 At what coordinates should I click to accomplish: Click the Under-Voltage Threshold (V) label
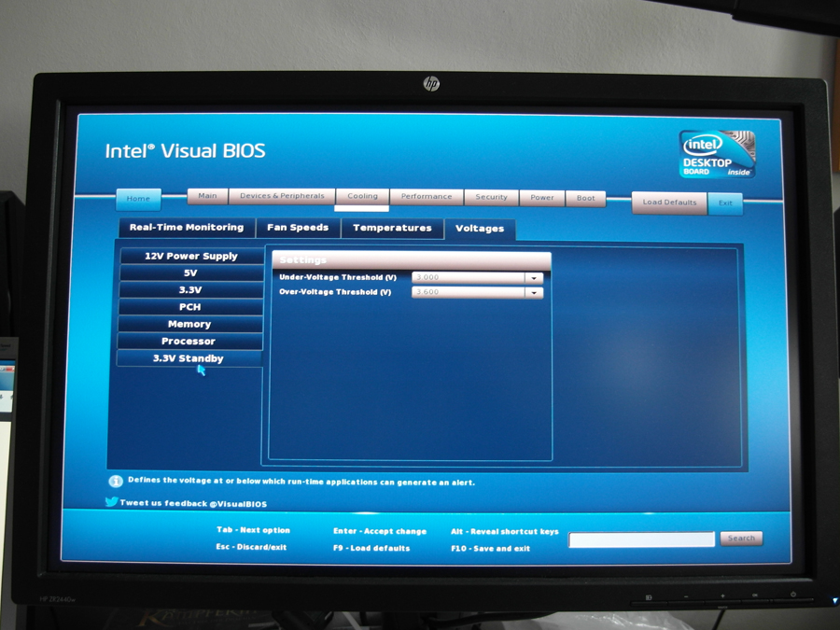point(338,277)
